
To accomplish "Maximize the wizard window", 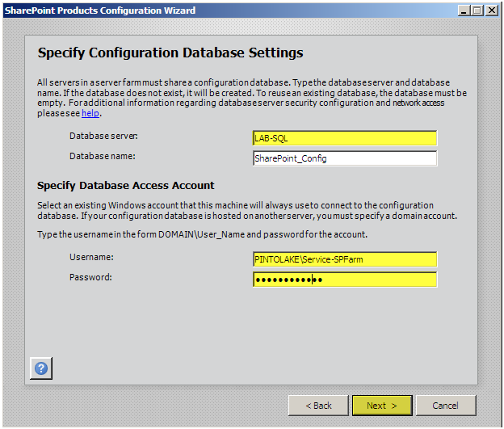I will point(477,11).
